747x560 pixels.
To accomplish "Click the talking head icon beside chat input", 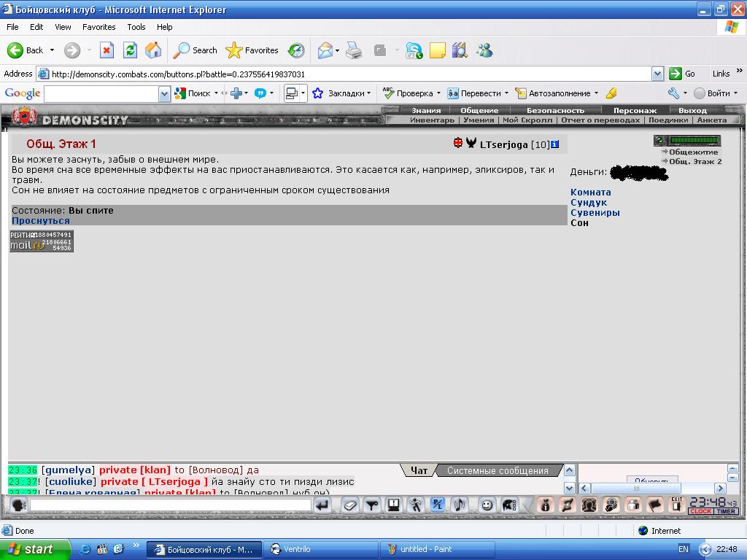I will [18, 505].
